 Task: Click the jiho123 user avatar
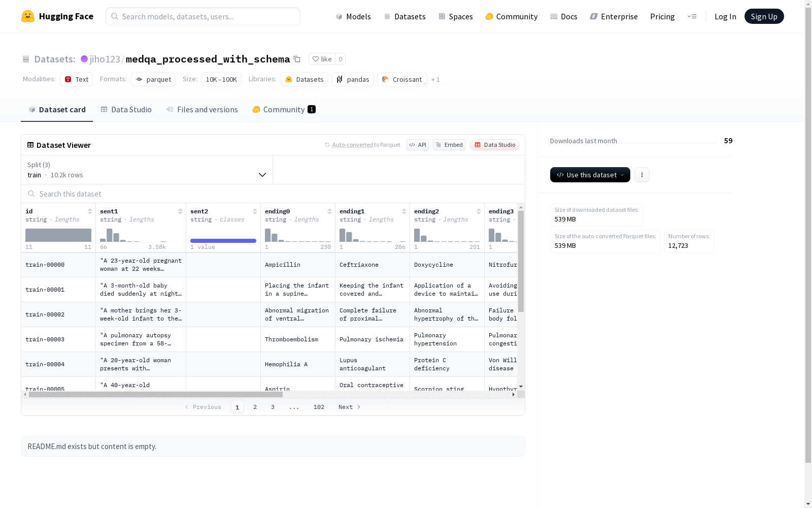[x=84, y=59]
